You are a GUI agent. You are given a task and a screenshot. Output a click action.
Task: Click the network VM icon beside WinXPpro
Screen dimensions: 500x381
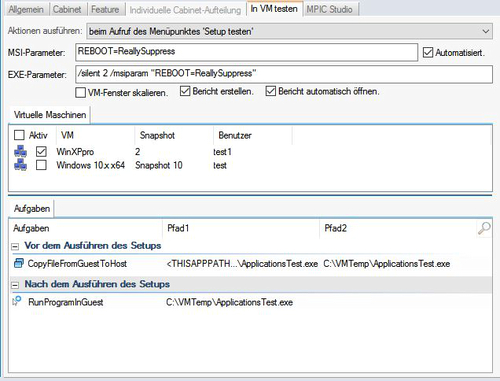(x=20, y=151)
